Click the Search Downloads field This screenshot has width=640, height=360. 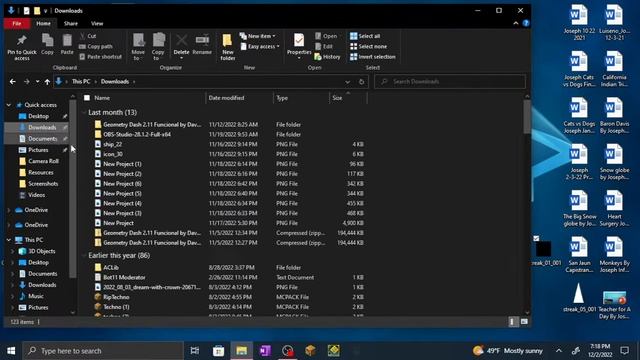pyautogui.click(x=450, y=82)
